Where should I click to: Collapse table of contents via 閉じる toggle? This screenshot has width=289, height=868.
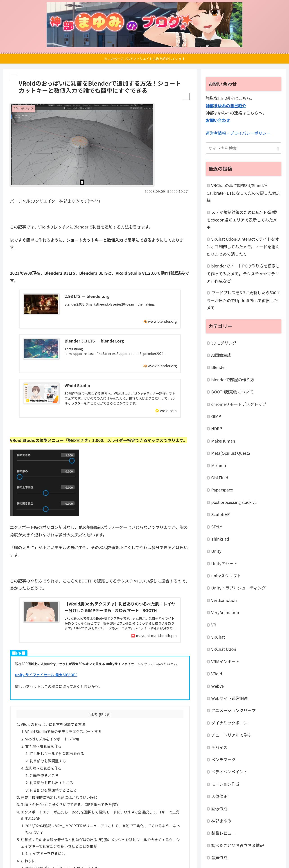pyautogui.click(x=105, y=715)
